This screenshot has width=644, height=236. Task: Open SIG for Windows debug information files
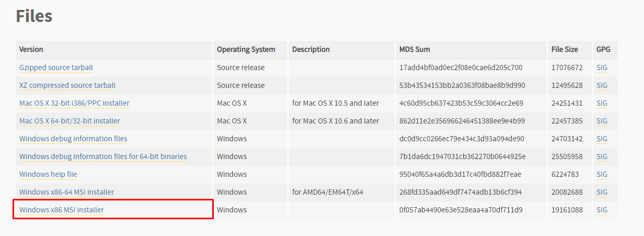point(602,139)
